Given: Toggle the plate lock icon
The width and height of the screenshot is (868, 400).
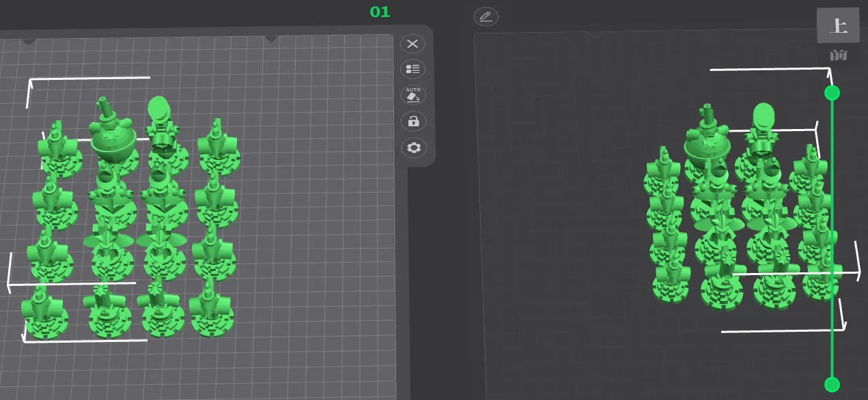Looking at the screenshot, I should click(412, 122).
